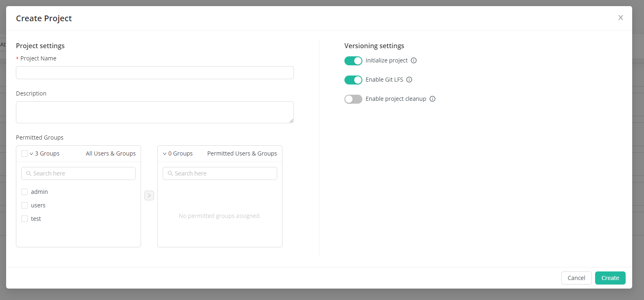This screenshot has width=644, height=300.
Task: Click into the Description text area
Action: click(x=155, y=112)
